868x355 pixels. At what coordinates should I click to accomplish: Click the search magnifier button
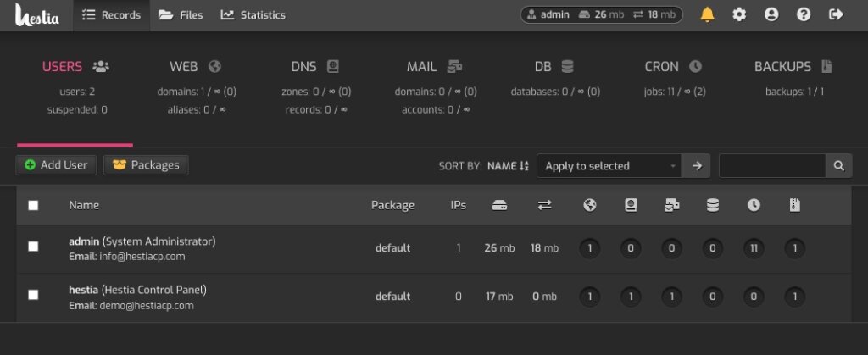click(x=838, y=166)
